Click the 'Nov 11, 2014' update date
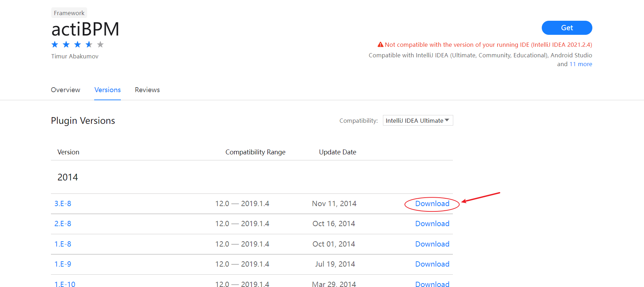The image size is (644, 287). (x=334, y=204)
